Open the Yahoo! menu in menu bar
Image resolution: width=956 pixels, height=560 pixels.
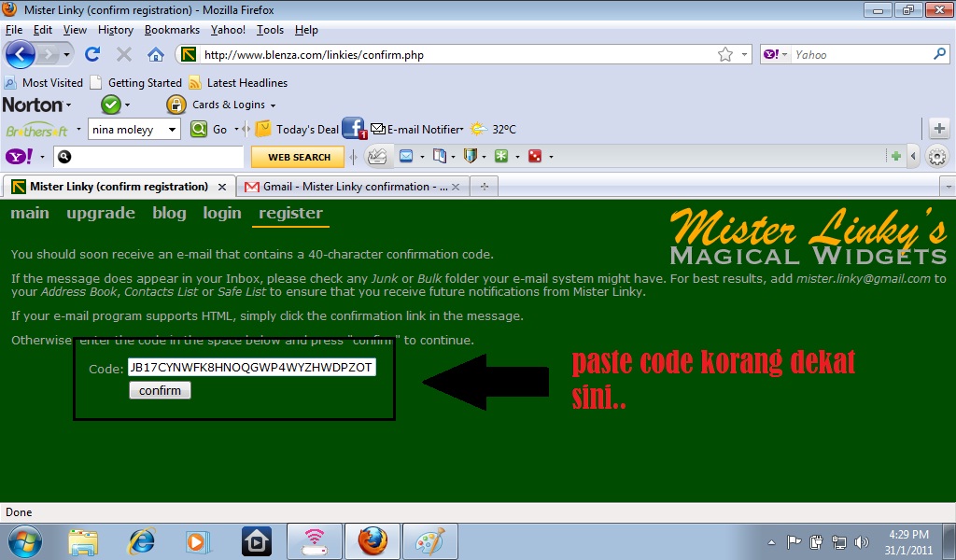228,30
